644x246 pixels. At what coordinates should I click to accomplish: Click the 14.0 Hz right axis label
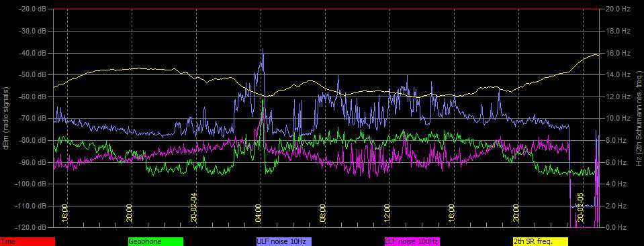click(x=617, y=74)
